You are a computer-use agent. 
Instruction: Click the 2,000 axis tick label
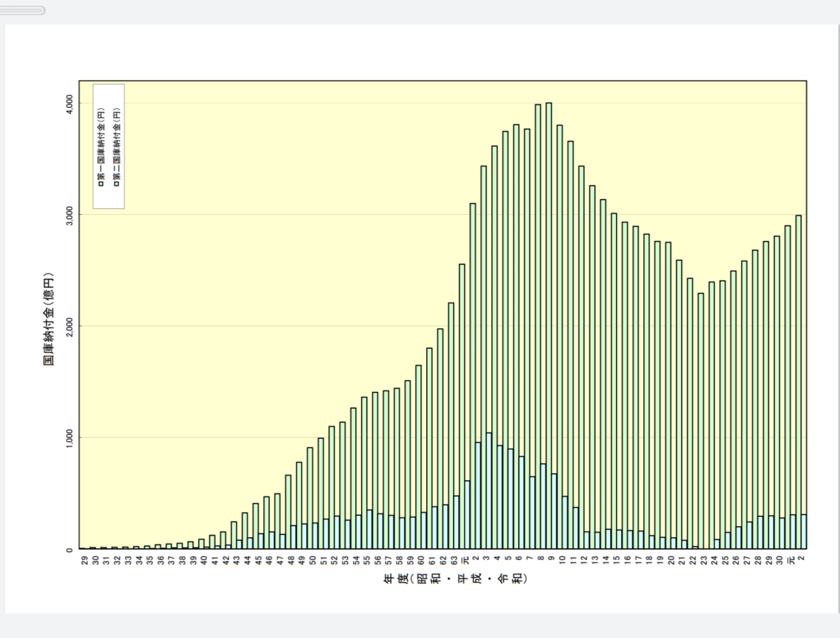click(x=70, y=327)
